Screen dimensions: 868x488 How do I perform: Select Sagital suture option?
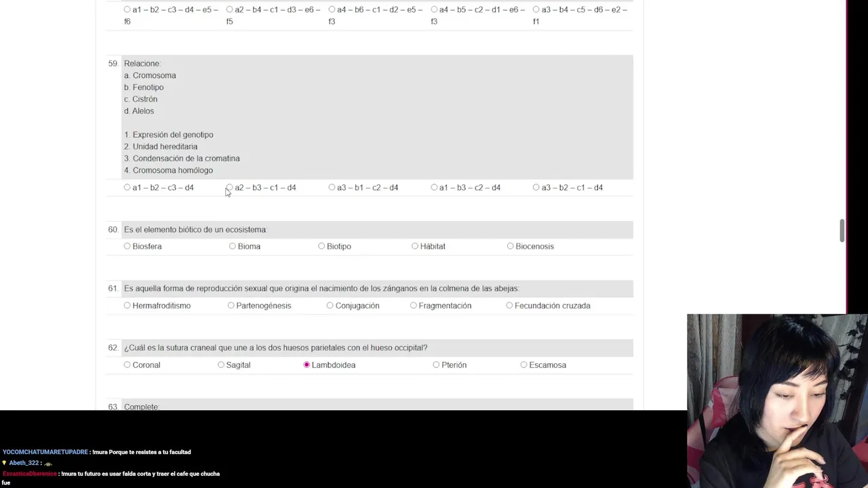pos(221,365)
